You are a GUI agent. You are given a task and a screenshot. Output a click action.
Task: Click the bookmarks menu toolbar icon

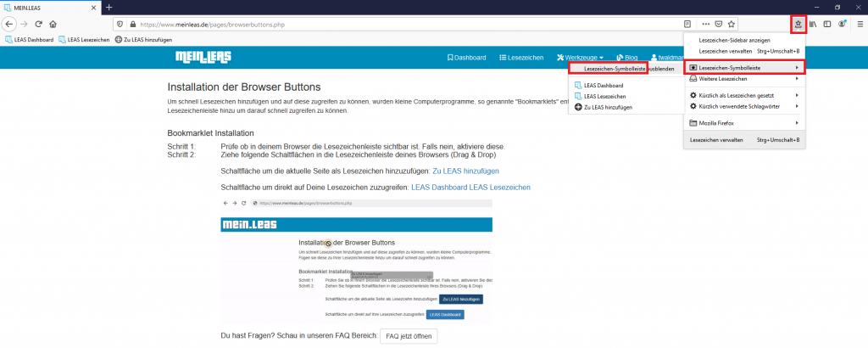point(798,24)
